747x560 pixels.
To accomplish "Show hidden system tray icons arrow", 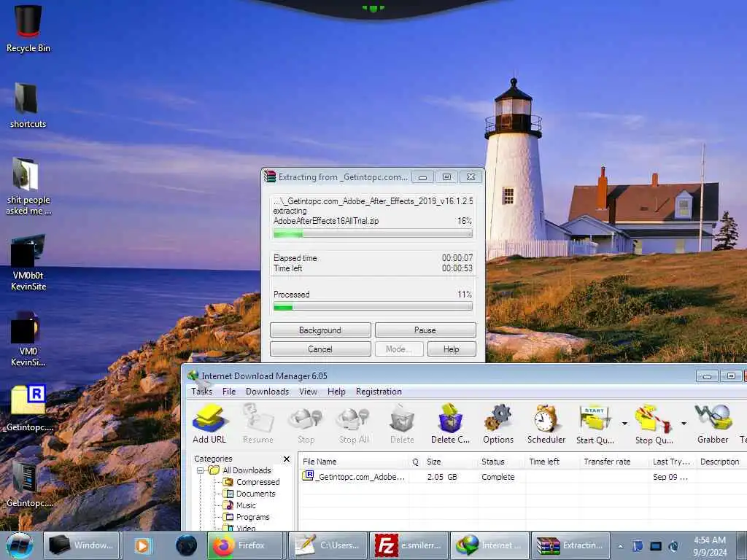I will (x=620, y=546).
